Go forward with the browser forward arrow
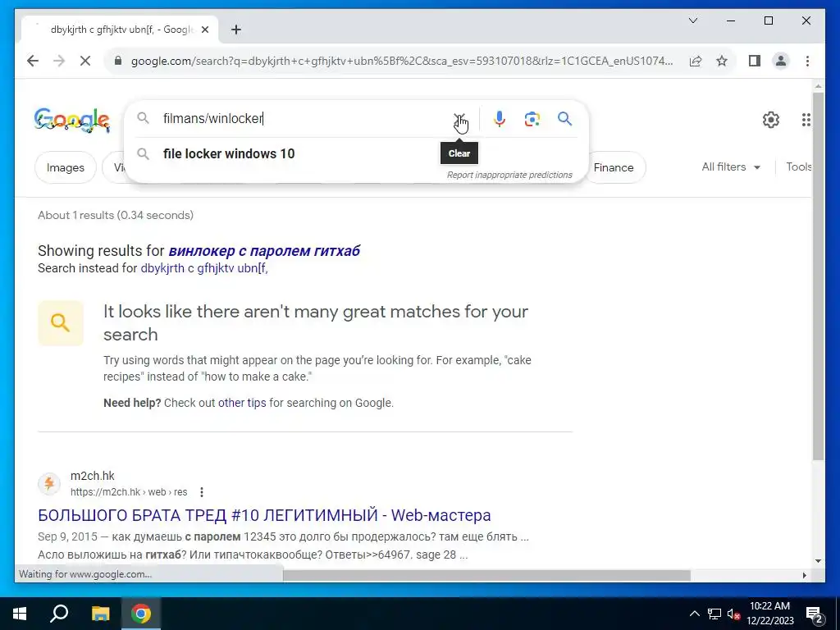840x630 pixels. click(59, 61)
